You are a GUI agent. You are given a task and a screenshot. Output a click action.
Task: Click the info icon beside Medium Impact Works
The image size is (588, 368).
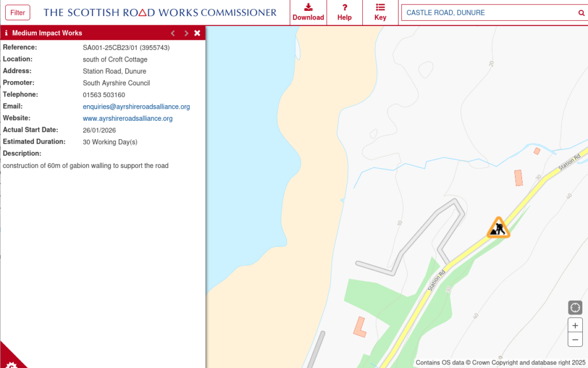pos(6,33)
